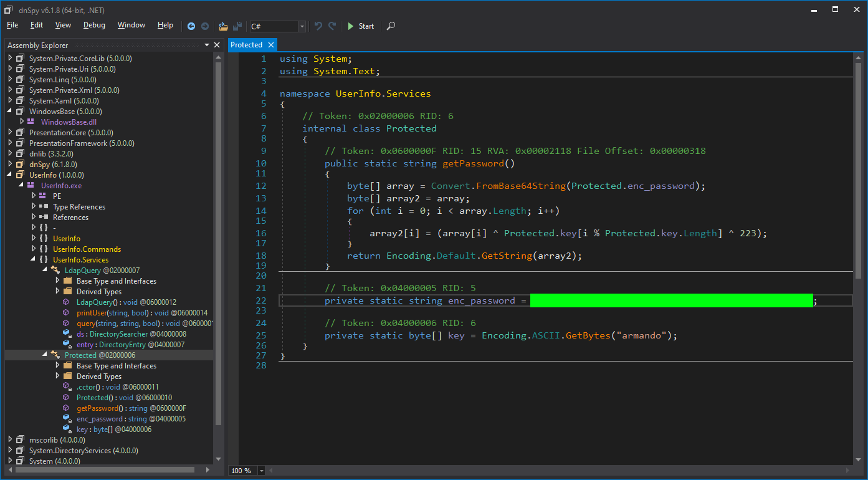868x480 pixels.
Task: Open the View menu
Action: 63,25
